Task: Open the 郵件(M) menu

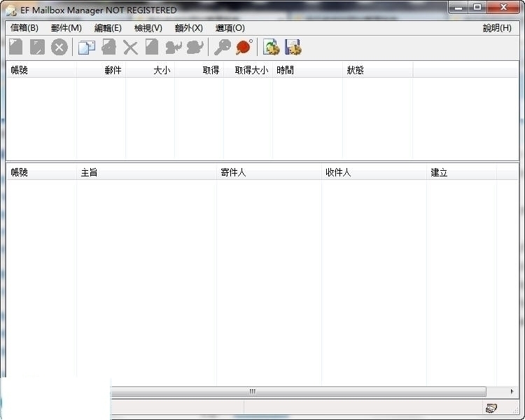Action: [x=66, y=28]
